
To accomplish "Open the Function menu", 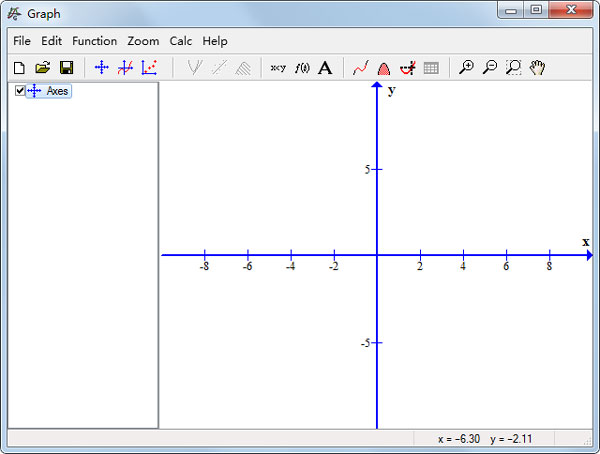I will click(x=95, y=41).
